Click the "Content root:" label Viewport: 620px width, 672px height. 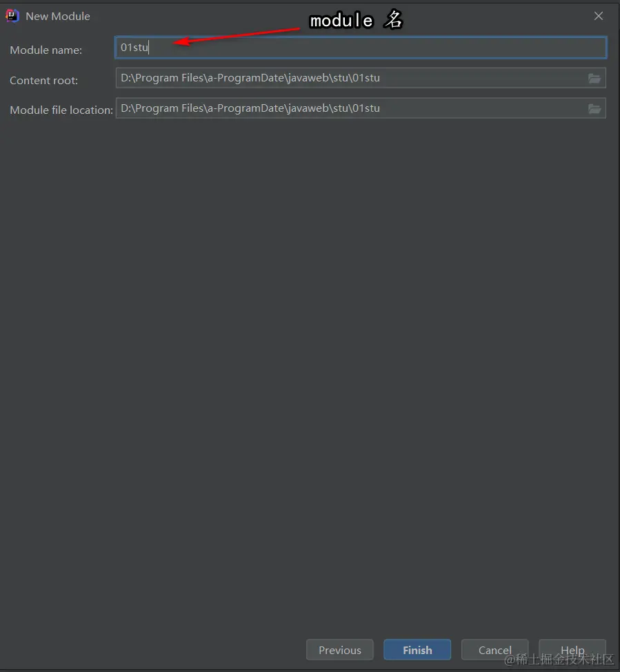43,81
